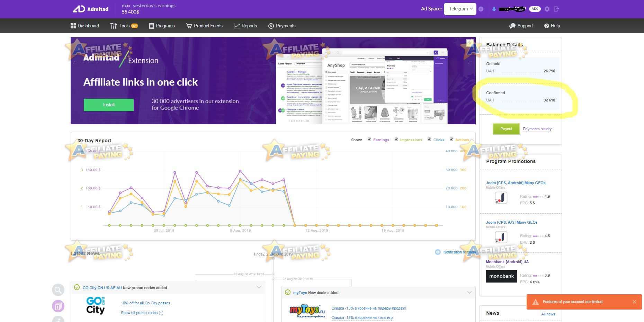
Task: Click the Tools fork-and-wrench icon
Action: click(114, 26)
